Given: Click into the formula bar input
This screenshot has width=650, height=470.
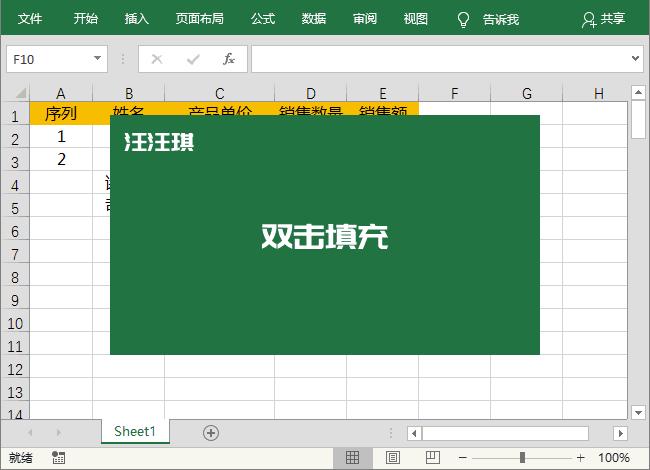Looking at the screenshot, I should click(x=441, y=59).
